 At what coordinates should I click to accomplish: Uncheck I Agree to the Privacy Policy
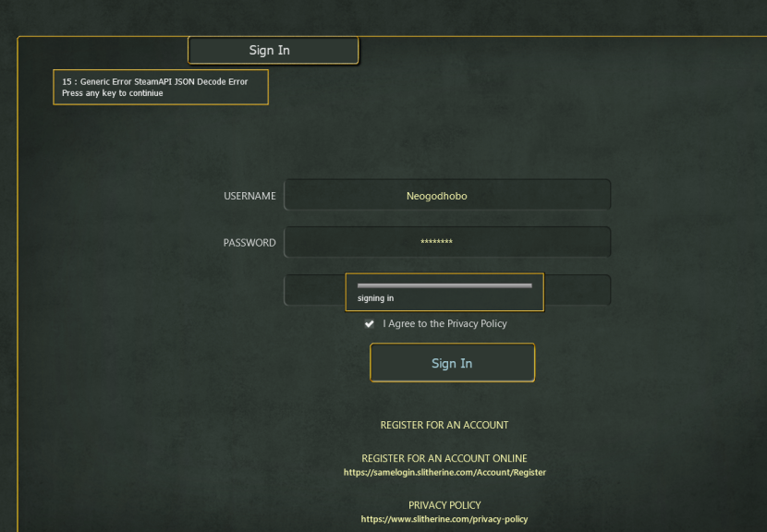pos(370,323)
